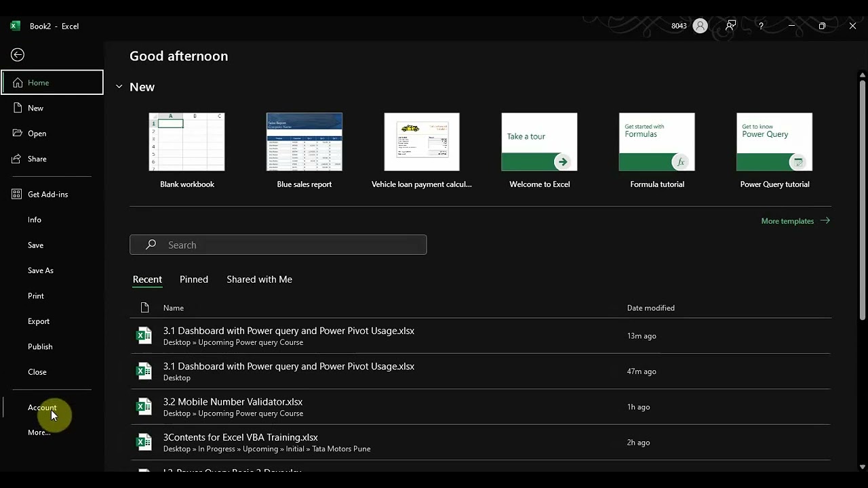
Task: Open the Welcome to Excel tour
Action: 539,150
